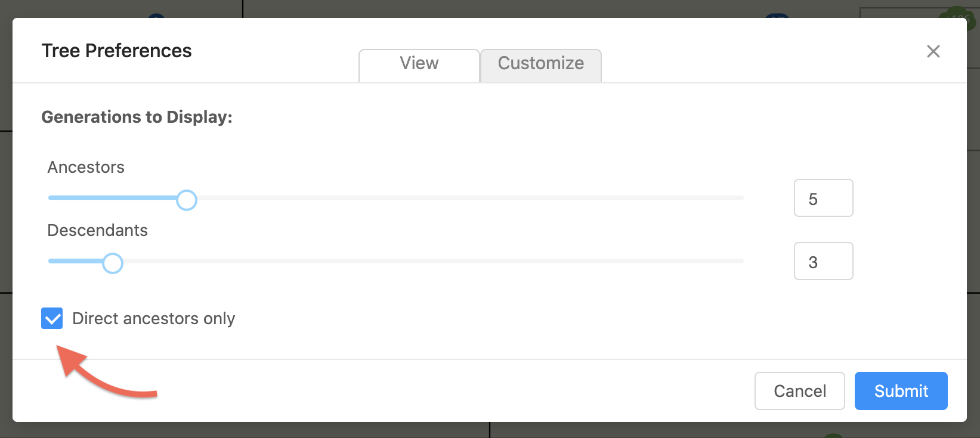The height and width of the screenshot is (438, 980).
Task: Click the Ancestors label above the slider
Action: (x=86, y=167)
